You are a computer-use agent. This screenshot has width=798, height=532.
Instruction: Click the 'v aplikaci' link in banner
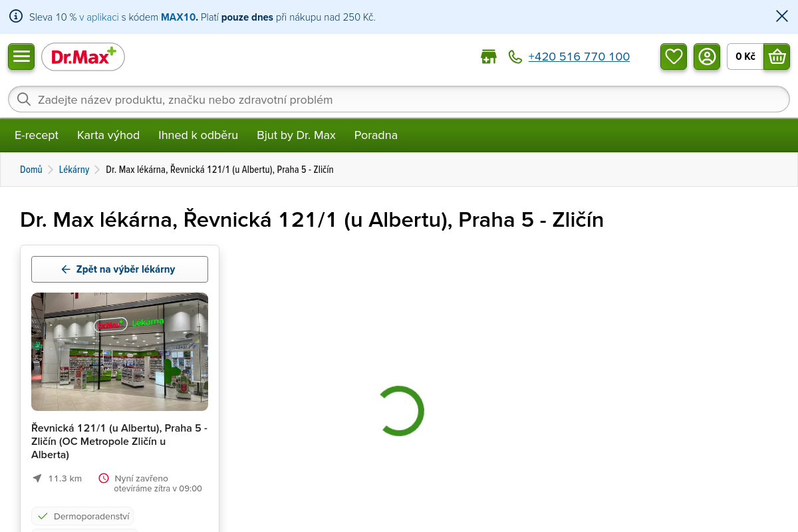tap(98, 17)
